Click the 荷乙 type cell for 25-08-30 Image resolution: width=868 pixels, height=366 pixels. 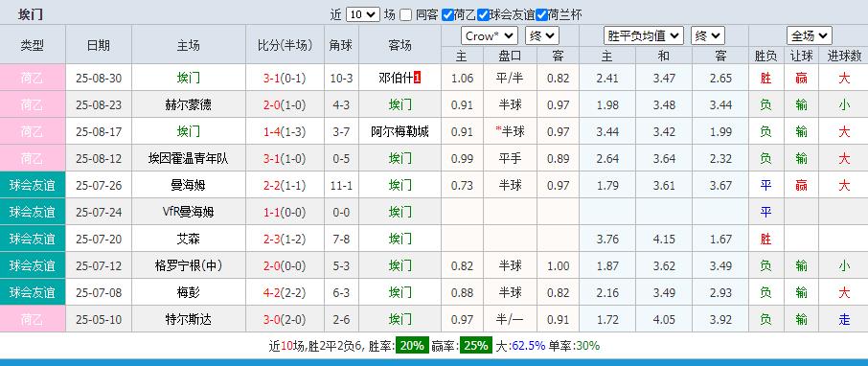click(33, 78)
